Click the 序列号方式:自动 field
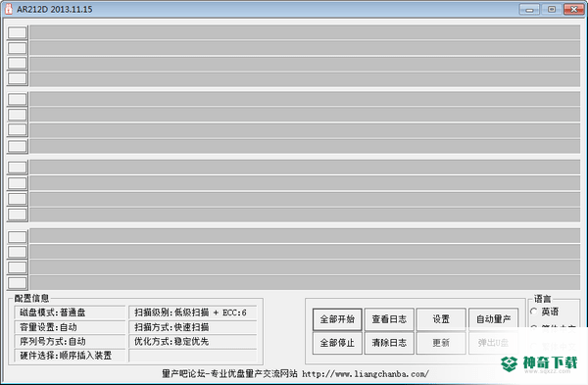This screenshot has height=385, width=588. [70, 341]
